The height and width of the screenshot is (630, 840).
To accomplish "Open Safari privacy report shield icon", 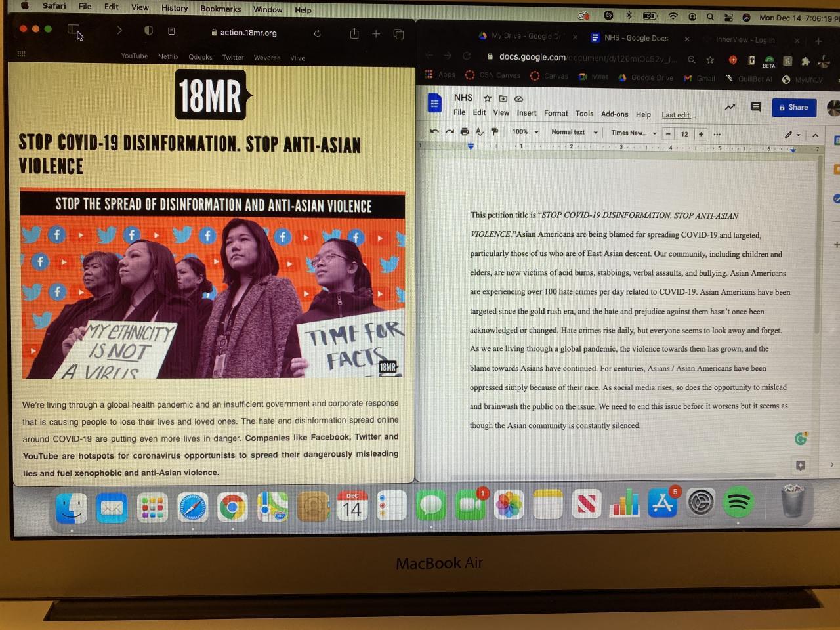I will click(148, 31).
